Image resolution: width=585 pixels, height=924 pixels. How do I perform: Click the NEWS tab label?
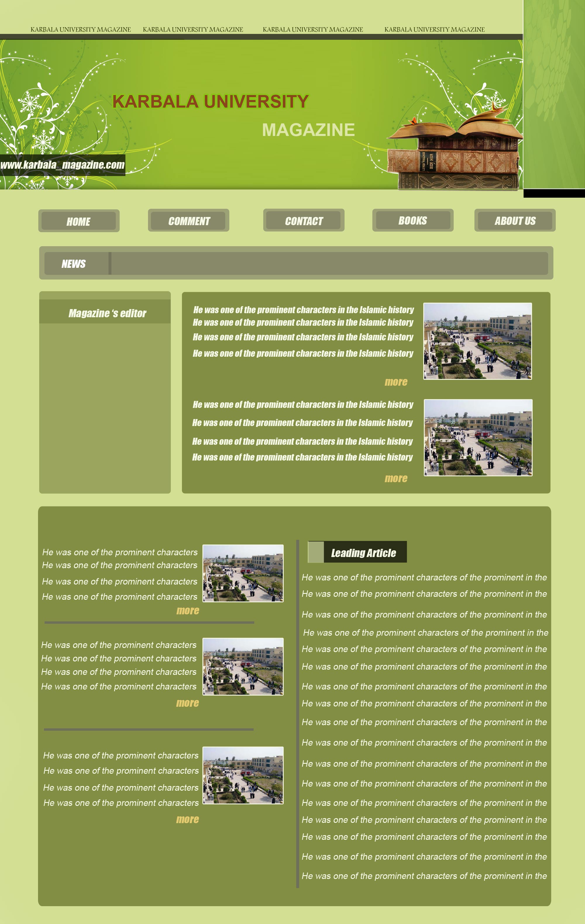74,264
